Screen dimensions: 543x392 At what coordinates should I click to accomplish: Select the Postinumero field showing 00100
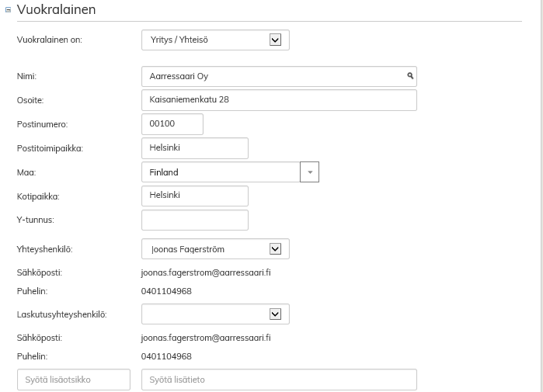pos(172,124)
